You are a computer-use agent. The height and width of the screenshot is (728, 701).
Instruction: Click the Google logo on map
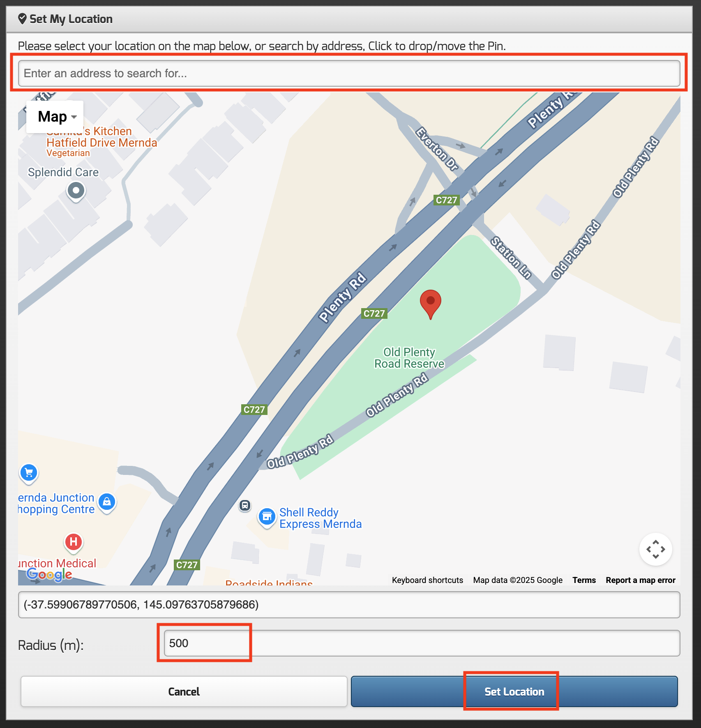(49, 574)
